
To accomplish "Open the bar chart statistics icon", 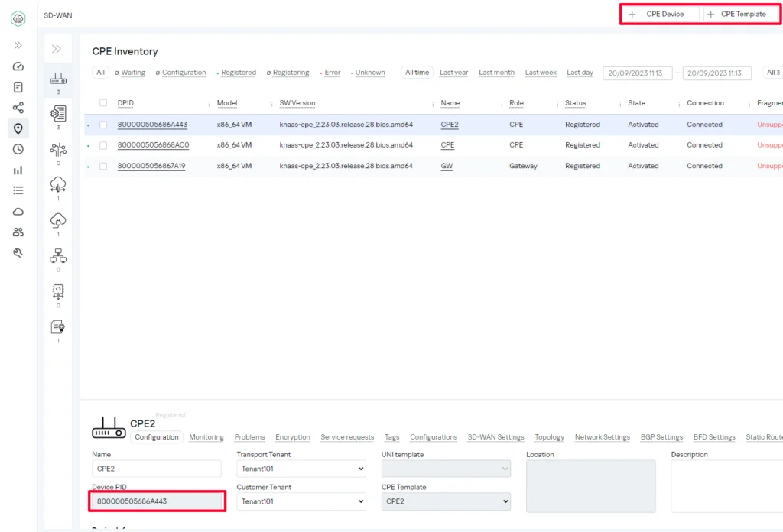I will (18, 170).
